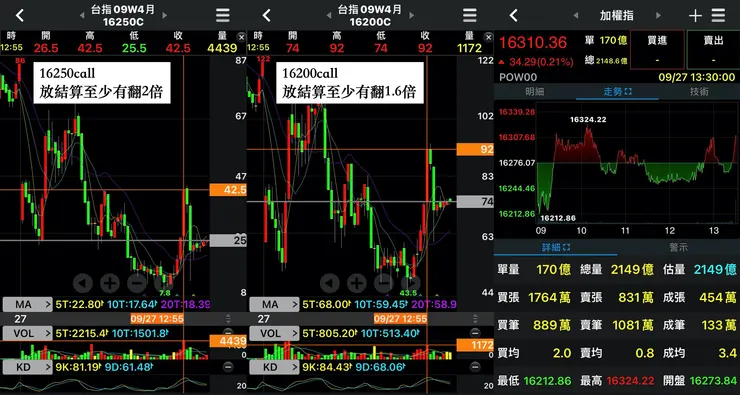740x395 pixels.
Task: Tap the 總量 2149億 value
Action: click(x=632, y=269)
